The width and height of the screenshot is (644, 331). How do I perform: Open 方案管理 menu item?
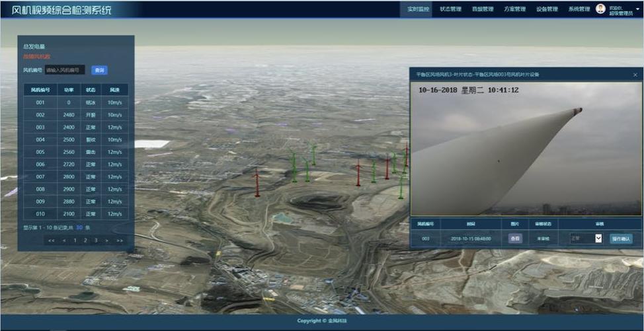click(x=514, y=9)
